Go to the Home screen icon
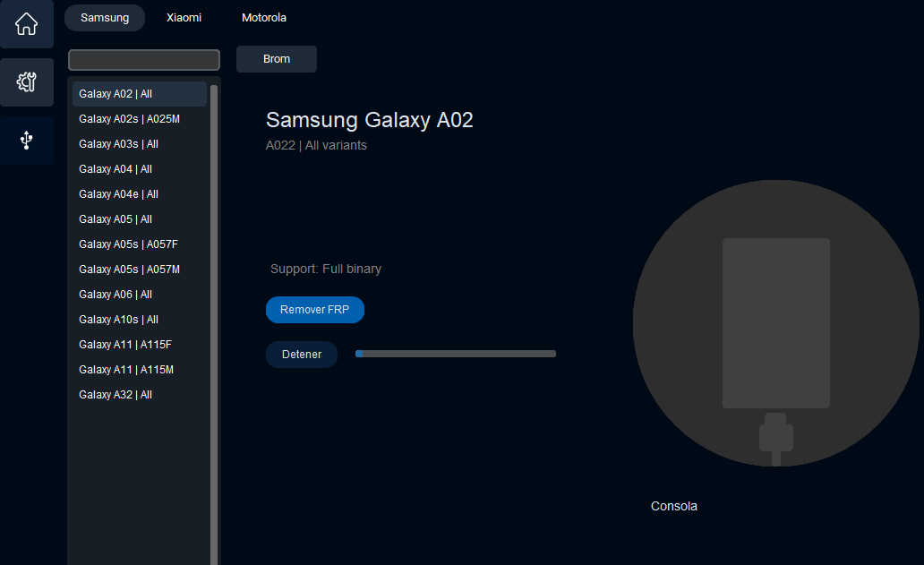 click(27, 24)
